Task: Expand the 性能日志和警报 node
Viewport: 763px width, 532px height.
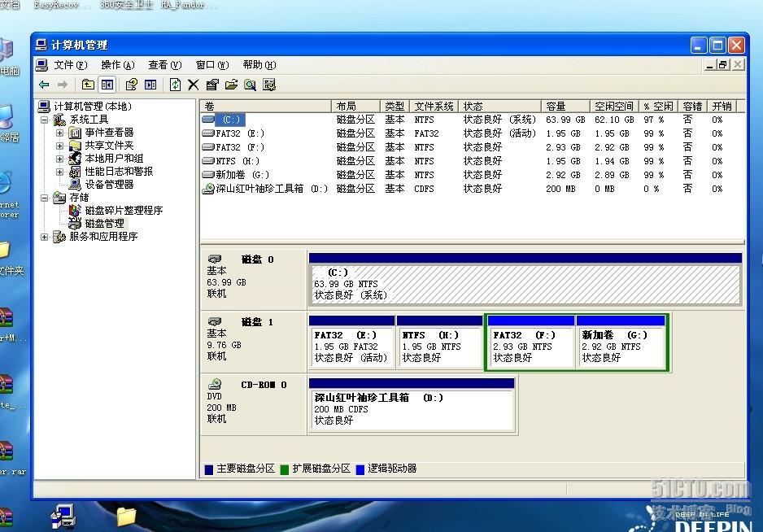Action: click(x=59, y=172)
